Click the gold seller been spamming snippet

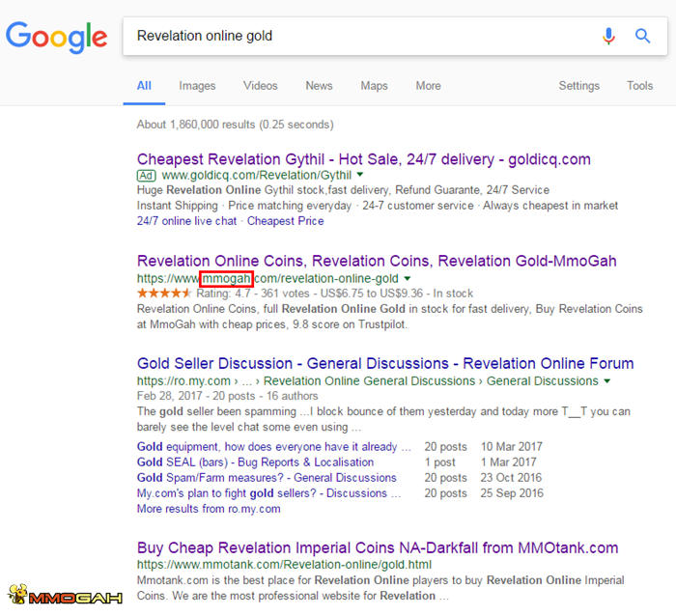(x=383, y=419)
